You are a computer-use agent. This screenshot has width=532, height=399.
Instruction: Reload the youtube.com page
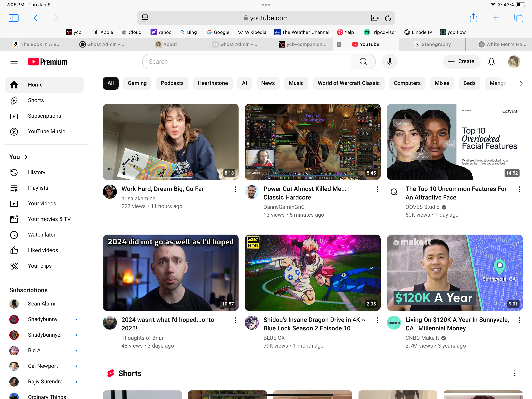click(388, 18)
